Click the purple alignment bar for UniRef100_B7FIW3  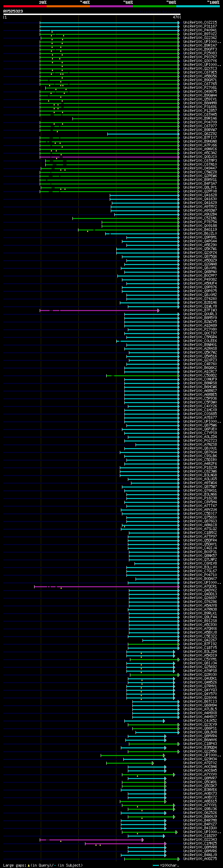[99, 310]
